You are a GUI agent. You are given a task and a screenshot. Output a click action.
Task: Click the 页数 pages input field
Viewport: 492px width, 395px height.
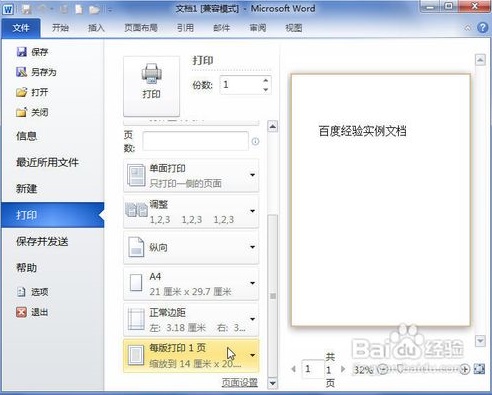click(x=195, y=141)
